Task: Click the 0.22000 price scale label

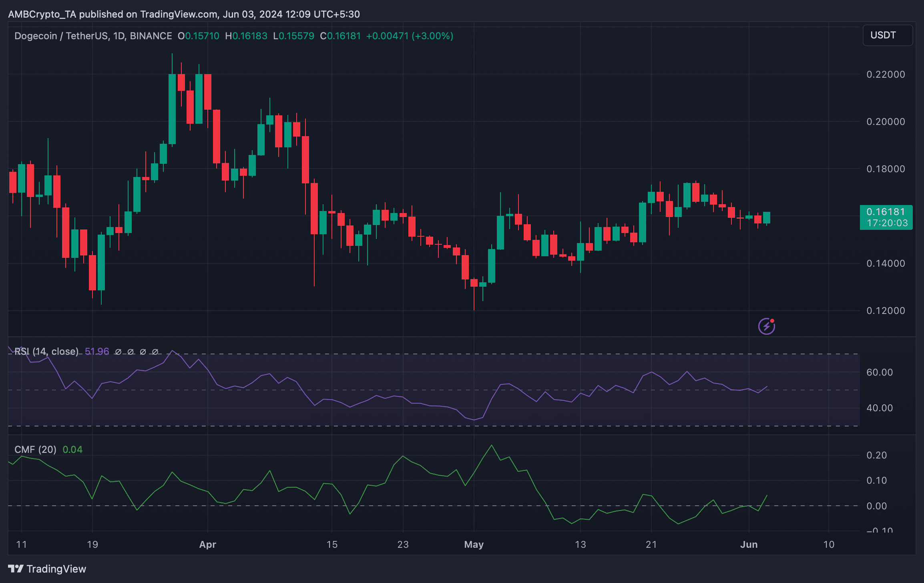Action: coord(885,74)
